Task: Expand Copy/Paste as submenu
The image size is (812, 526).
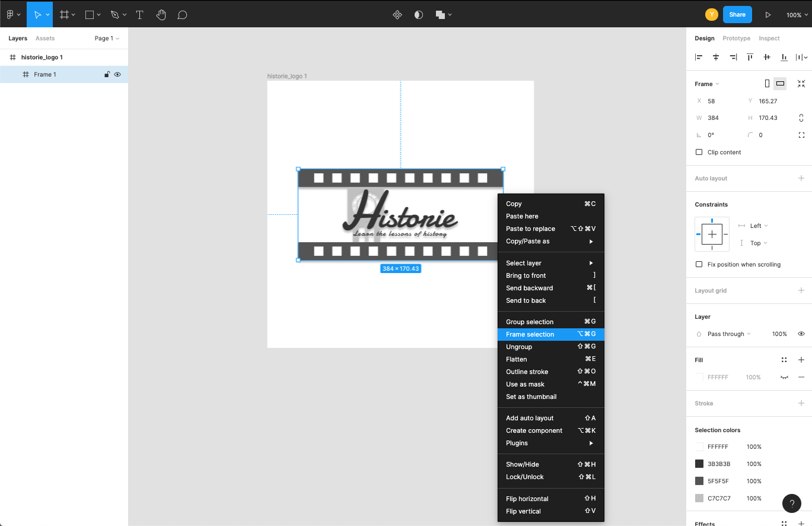Action: click(x=550, y=241)
